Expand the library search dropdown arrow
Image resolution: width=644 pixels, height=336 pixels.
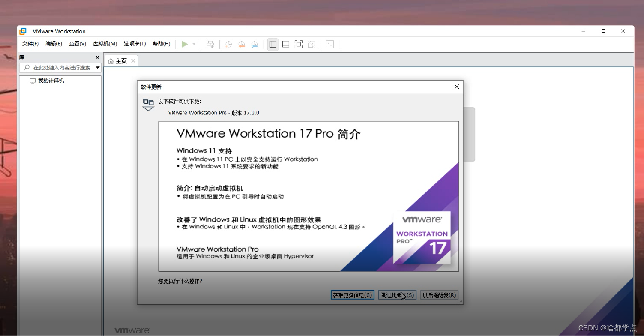[x=98, y=68]
